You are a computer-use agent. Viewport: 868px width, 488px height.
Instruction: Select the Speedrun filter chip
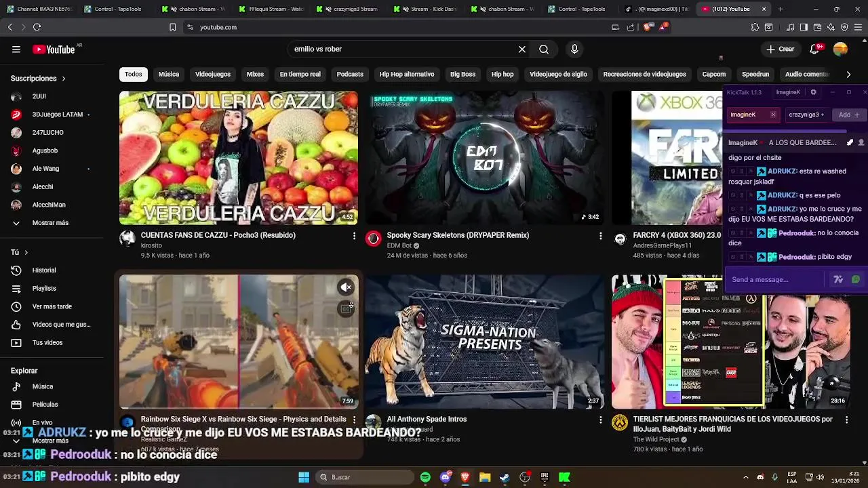755,74
